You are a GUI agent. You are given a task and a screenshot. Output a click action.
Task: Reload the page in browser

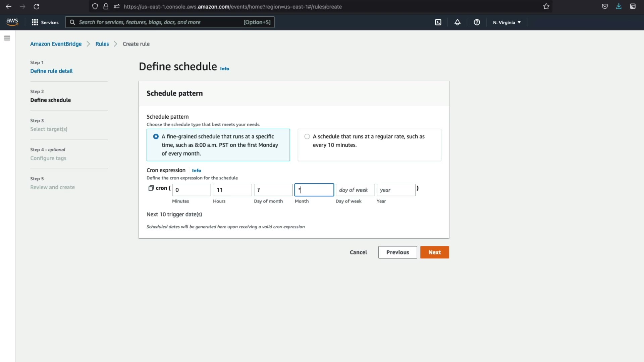tap(37, 6)
